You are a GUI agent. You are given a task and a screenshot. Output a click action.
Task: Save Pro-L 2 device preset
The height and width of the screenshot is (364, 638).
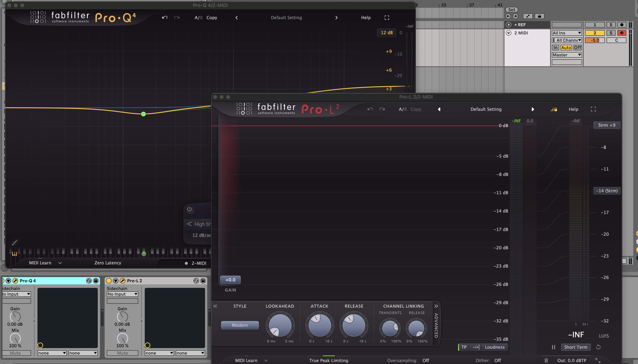point(203,281)
